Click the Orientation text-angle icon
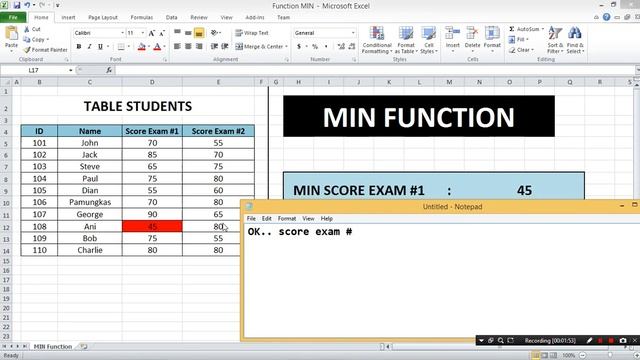The height and width of the screenshot is (360, 640). click(214, 33)
